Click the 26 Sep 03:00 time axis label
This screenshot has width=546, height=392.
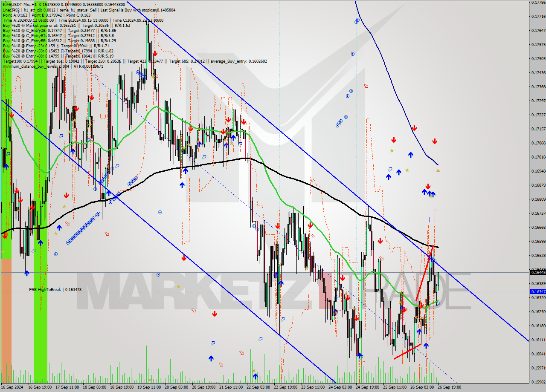coord(422,387)
